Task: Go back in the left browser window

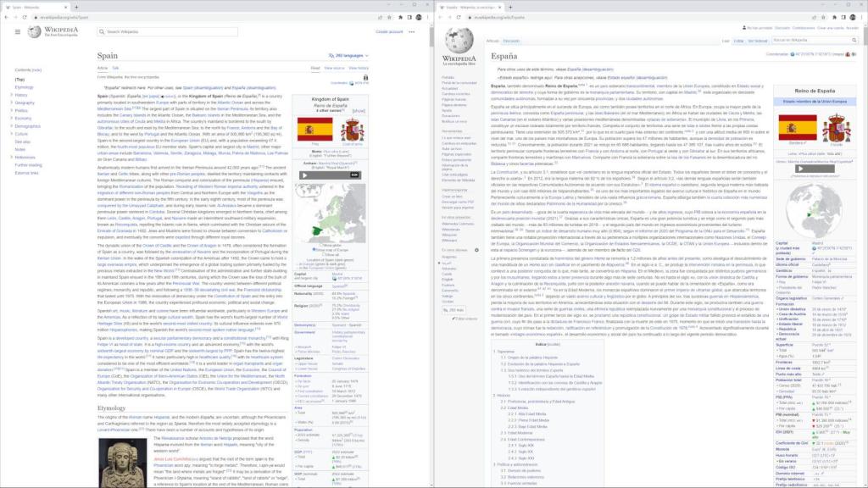Action: (6, 17)
